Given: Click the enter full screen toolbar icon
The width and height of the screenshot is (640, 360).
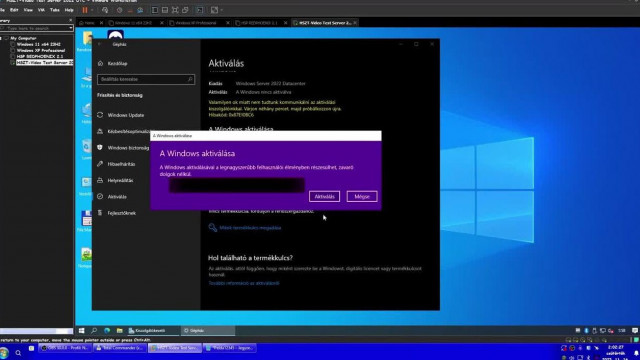Looking at the screenshot, I should [x=175, y=10].
